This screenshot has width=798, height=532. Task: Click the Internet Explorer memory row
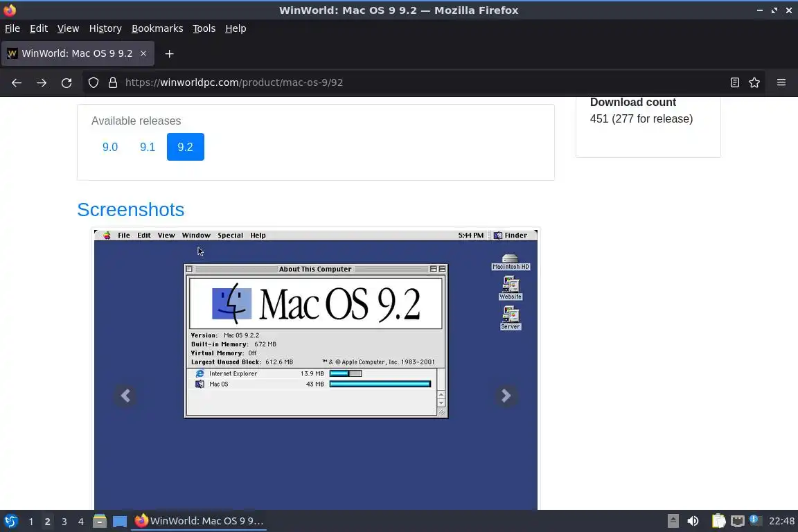tap(312, 373)
